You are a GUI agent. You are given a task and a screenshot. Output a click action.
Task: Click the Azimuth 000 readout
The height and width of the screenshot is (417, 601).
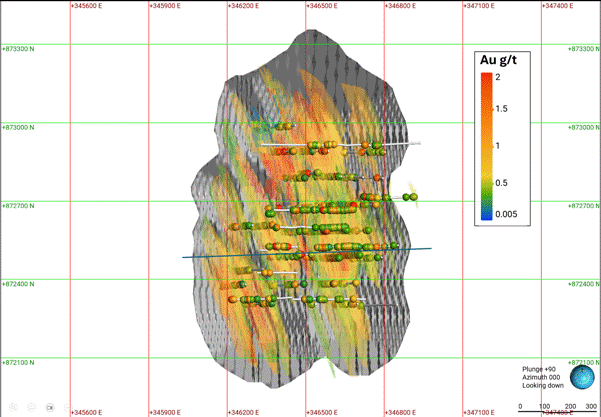point(541,377)
